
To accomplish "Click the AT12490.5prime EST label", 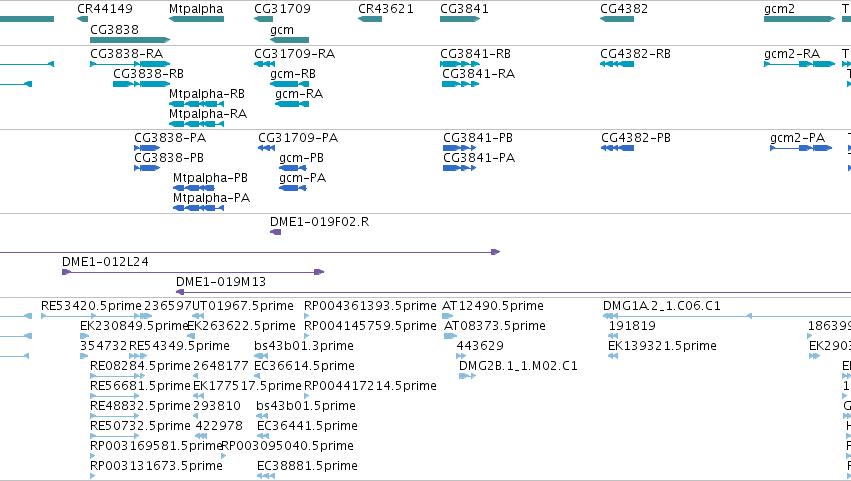I will [493, 306].
